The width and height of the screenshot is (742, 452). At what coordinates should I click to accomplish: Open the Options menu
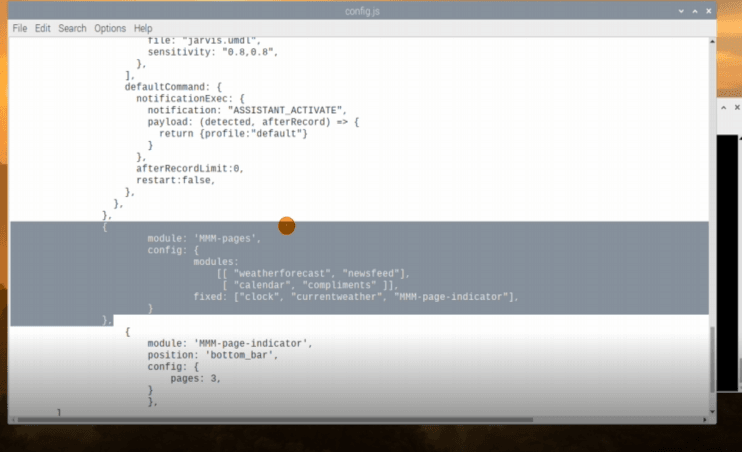tap(110, 28)
